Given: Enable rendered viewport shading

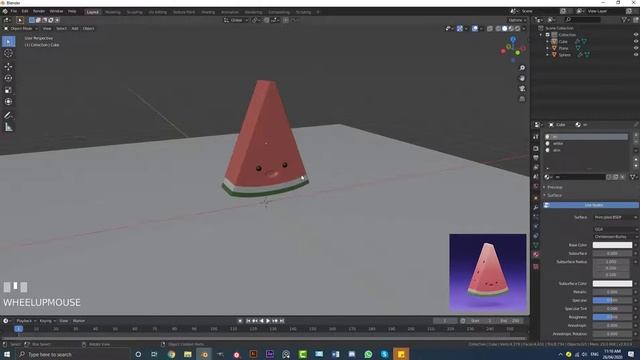Looking at the screenshot, I should click(x=518, y=29).
